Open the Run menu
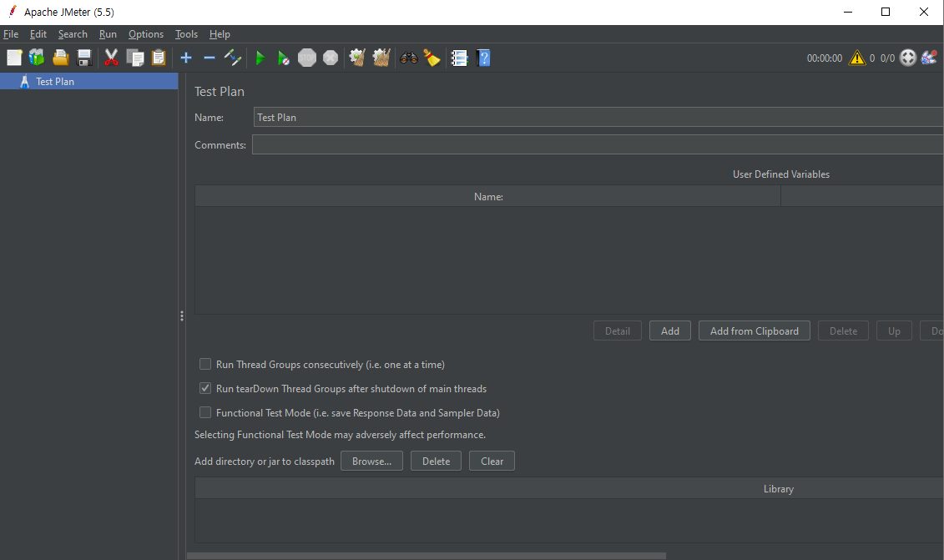This screenshot has height=560, width=944. 108,34
